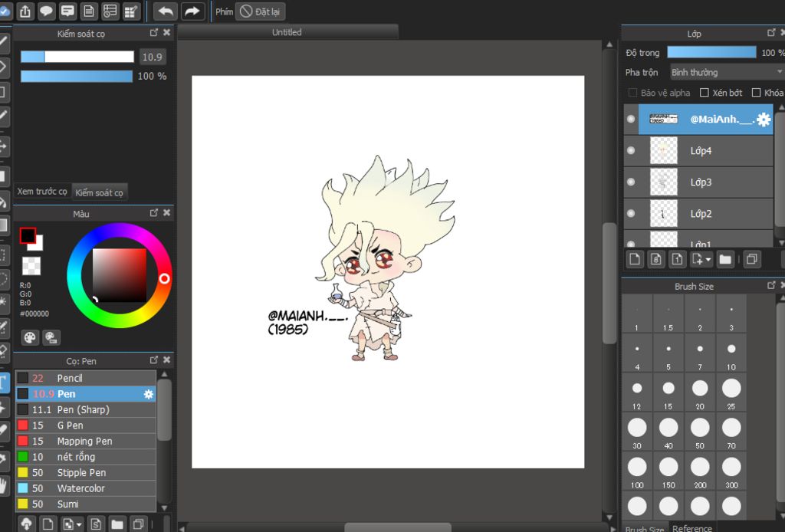Image resolution: width=785 pixels, height=532 pixels.
Task: Open the add brush type dropdown in brush panel
Action: [x=79, y=524]
